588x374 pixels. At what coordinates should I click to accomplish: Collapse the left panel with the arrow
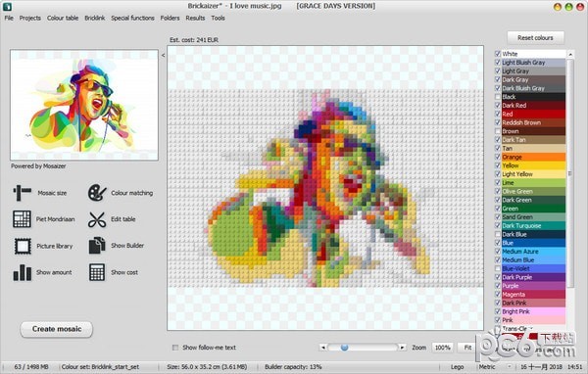tap(163, 55)
